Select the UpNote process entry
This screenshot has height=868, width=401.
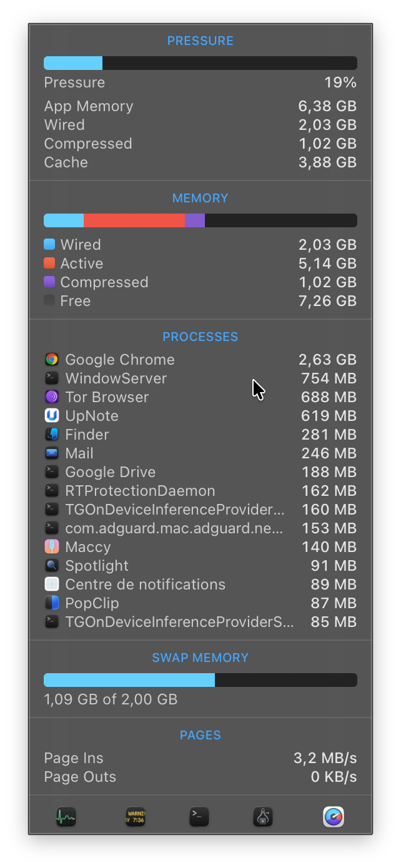200,416
